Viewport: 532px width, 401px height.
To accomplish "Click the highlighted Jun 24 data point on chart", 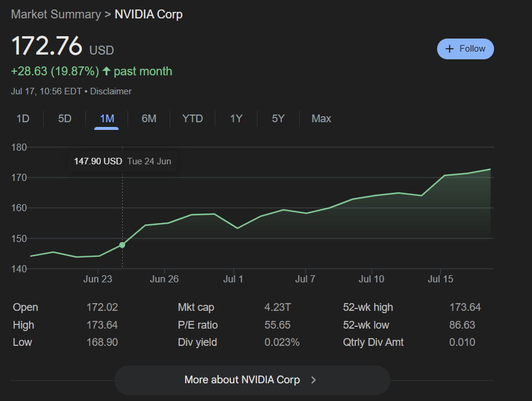I will (122, 244).
